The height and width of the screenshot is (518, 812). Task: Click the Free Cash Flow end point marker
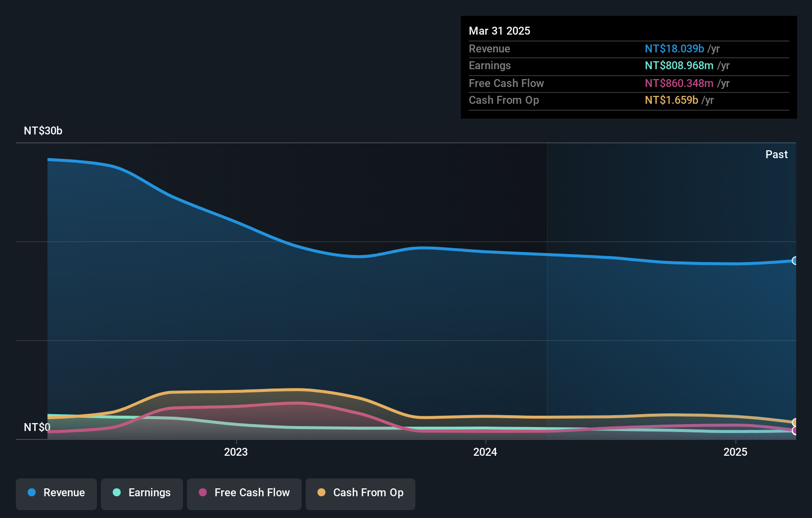(x=795, y=431)
